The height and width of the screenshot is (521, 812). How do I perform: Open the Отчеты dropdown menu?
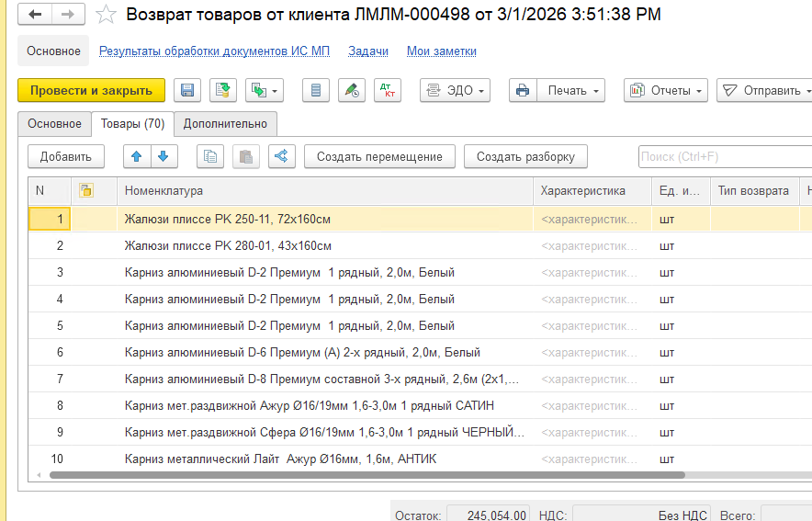(x=665, y=91)
